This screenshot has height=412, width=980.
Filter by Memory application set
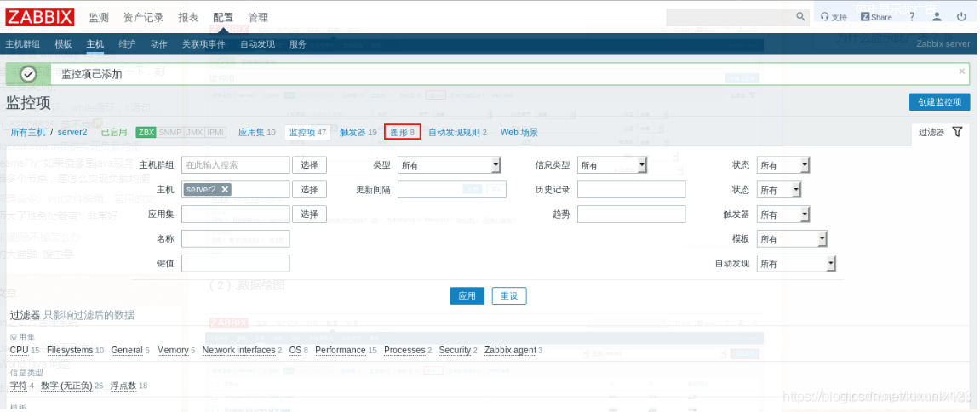pyautogui.click(x=173, y=350)
